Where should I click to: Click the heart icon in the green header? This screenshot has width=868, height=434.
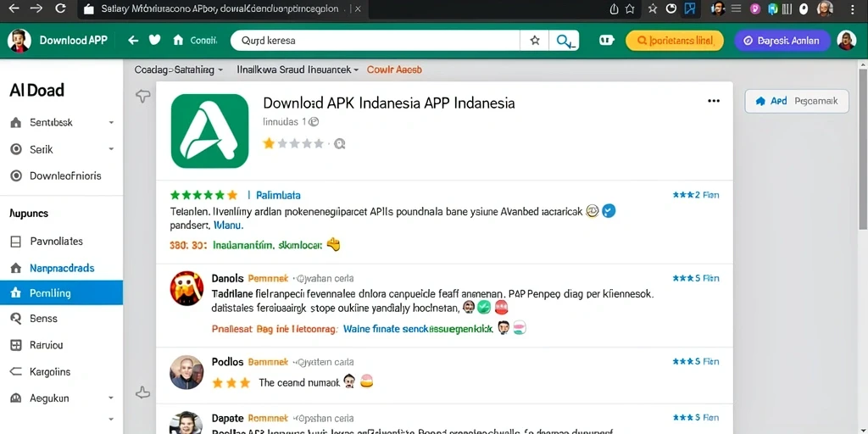154,40
